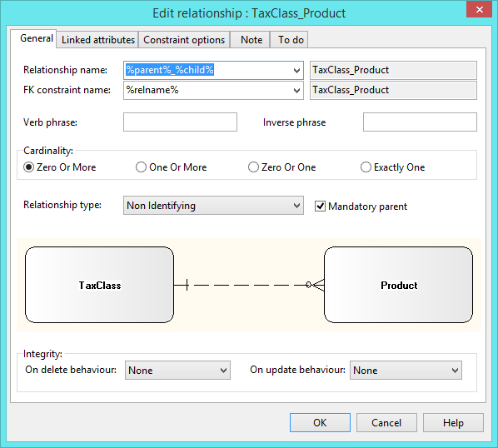Toggle the Mandatory parent checkbox
Image resolution: width=498 pixels, height=448 pixels.
click(x=320, y=206)
